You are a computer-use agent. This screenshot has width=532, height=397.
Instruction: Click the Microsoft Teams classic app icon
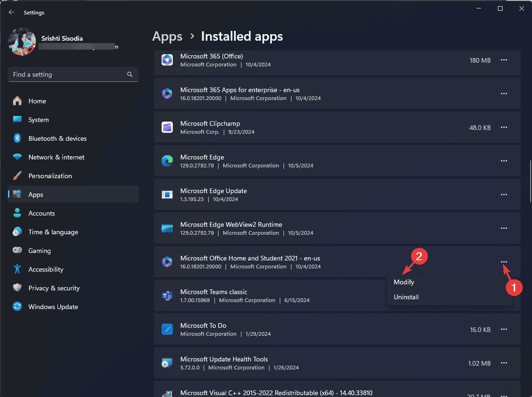[x=167, y=296]
